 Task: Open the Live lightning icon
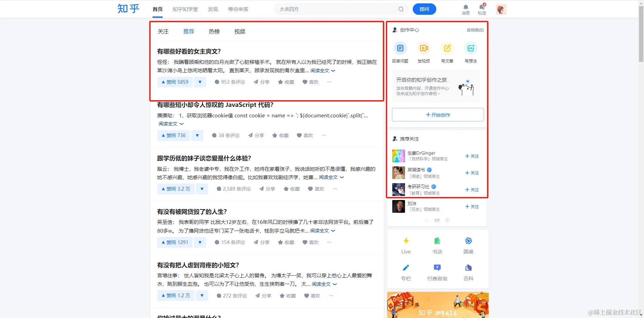tap(406, 241)
